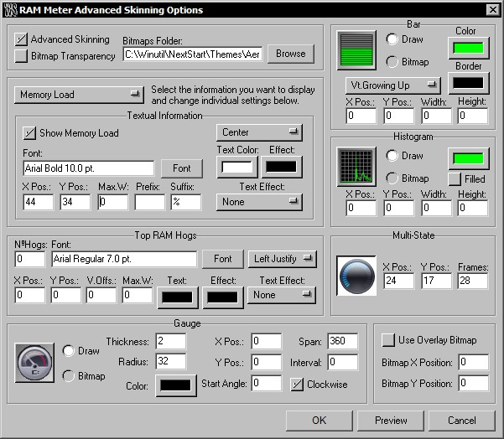Click the Multi-State blue knob preview
504x439 pixels.
tap(356, 276)
